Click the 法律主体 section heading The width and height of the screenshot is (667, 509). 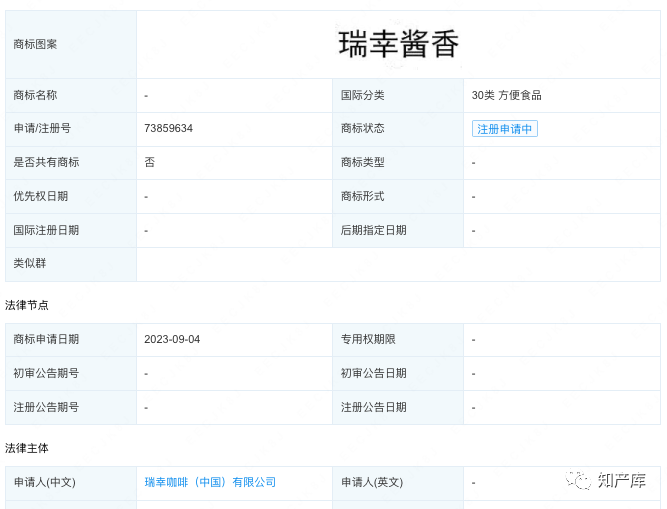[27, 448]
